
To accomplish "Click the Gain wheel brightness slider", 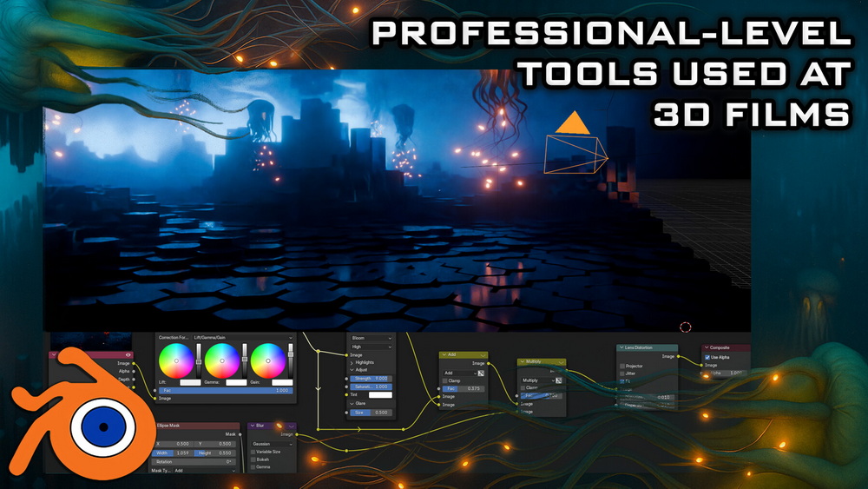I will pos(291,360).
